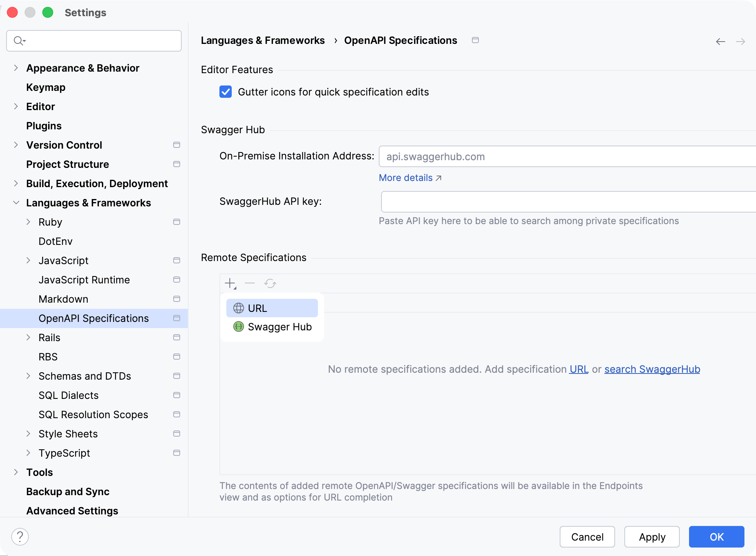The height and width of the screenshot is (556, 756).
Task: Click the globe icon beside URL
Action: coord(239,308)
